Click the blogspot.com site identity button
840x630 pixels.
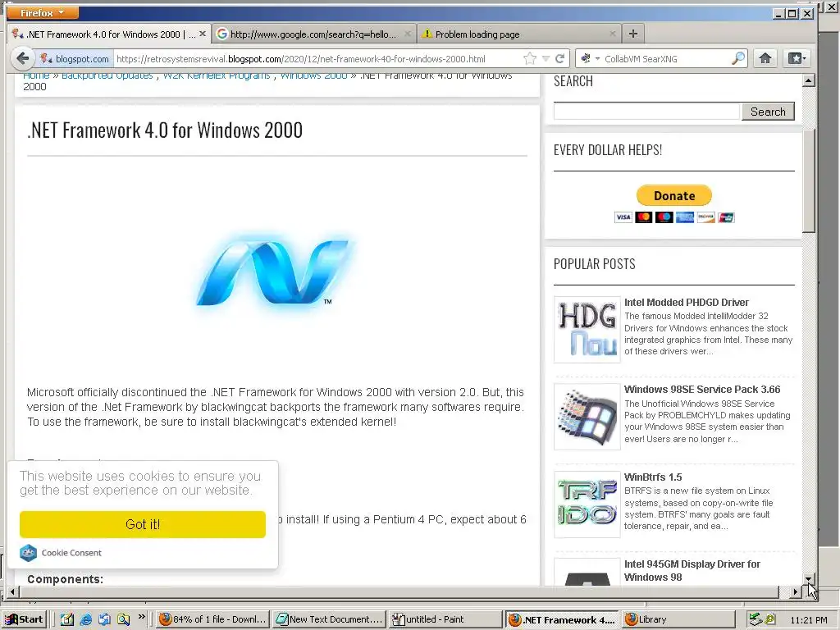pyautogui.click(x=75, y=59)
